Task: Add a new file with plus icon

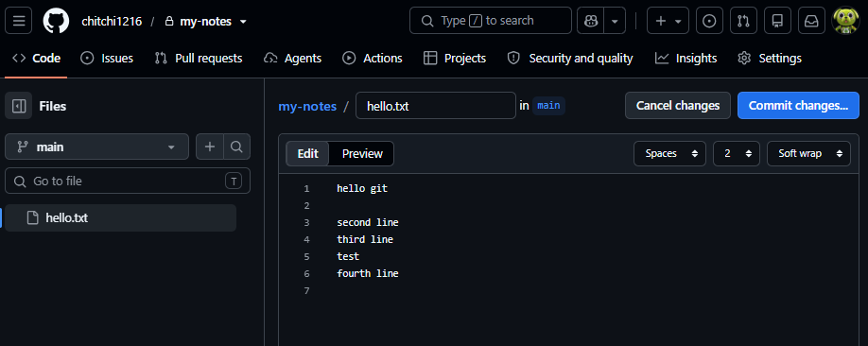Action: (210, 147)
